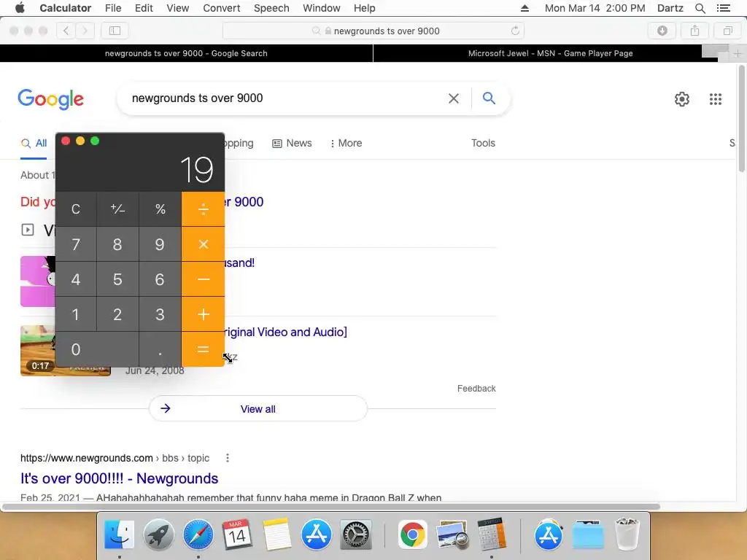747x560 pixels.
Task: Click the calculator decimal point key
Action: 160,349
